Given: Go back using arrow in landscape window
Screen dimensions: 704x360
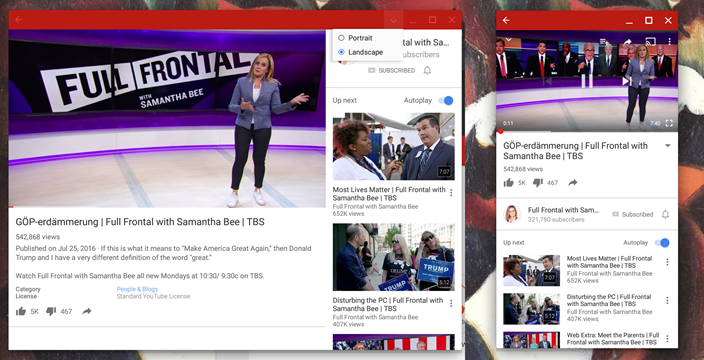Looking at the screenshot, I should pyautogui.click(x=18, y=20).
